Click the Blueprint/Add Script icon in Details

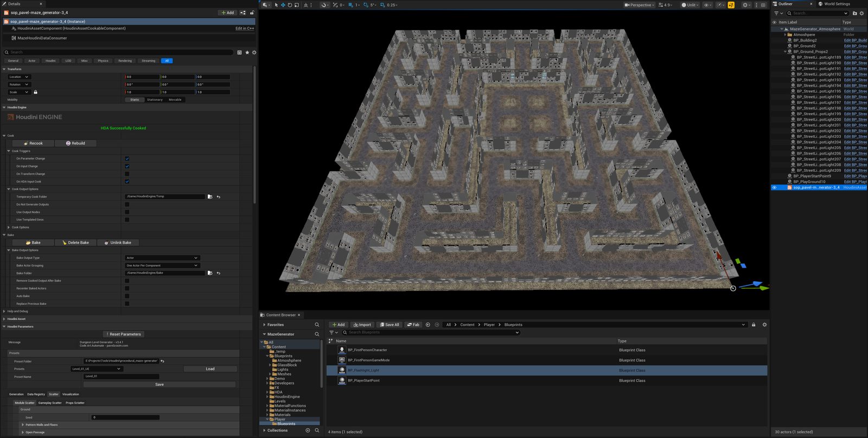[243, 12]
